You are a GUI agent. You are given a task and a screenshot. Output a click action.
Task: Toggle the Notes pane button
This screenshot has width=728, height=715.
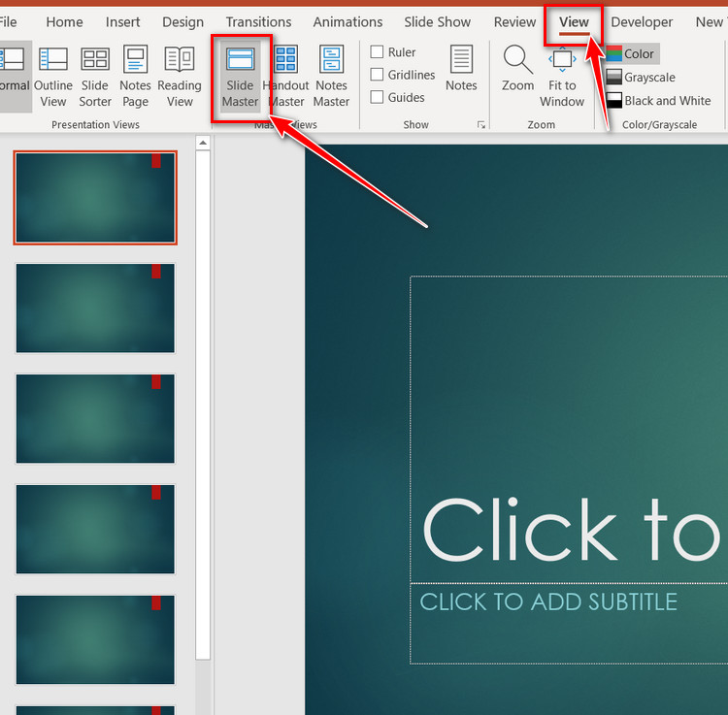(x=461, y=69)
